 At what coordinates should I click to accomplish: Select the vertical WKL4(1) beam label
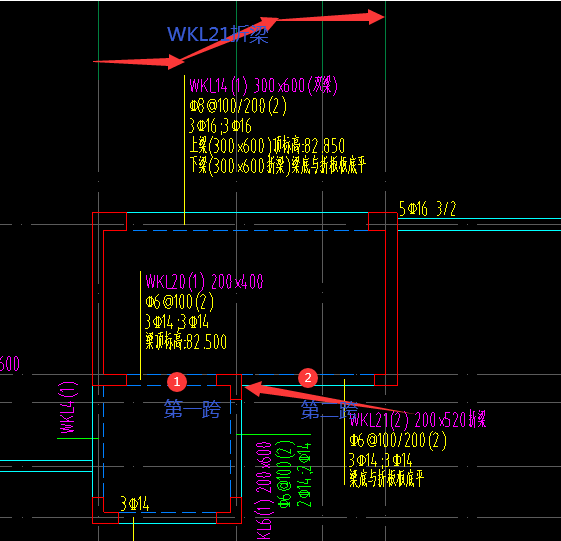(x=68, y=408)
